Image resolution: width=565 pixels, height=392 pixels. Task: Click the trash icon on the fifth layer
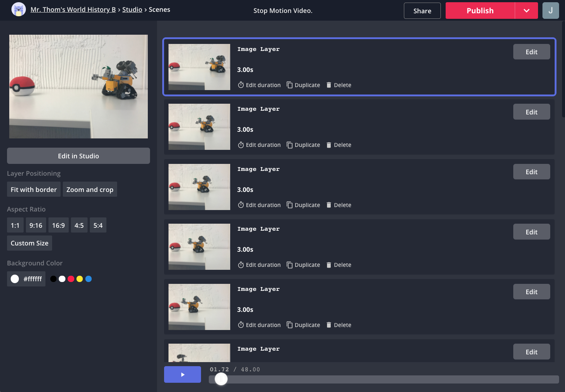coord(329,325)
